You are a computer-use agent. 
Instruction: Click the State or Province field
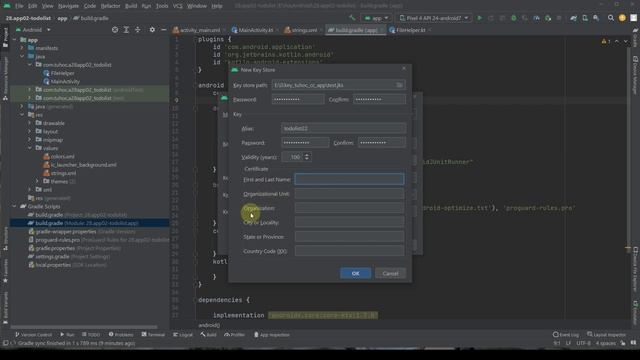pyautogui.click(x=349, y=237)
